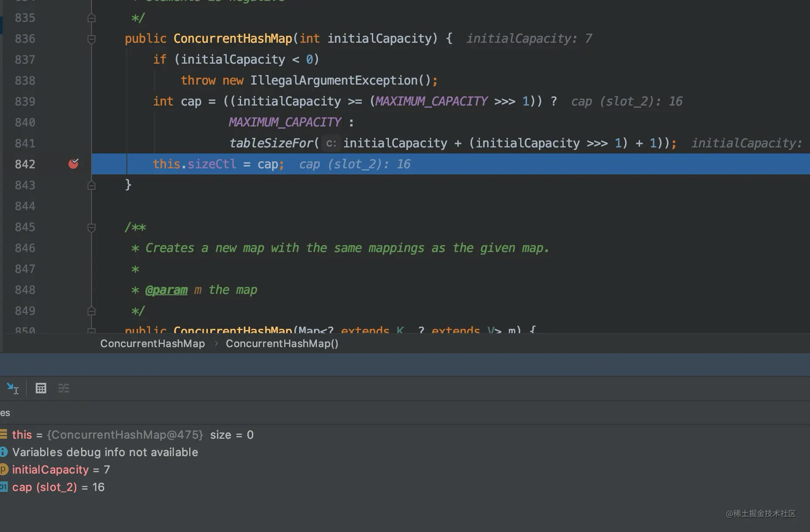810x532 pixels.
Task: Collapse the Javadoc fold marker at line 845
Action: coord(92,228)
